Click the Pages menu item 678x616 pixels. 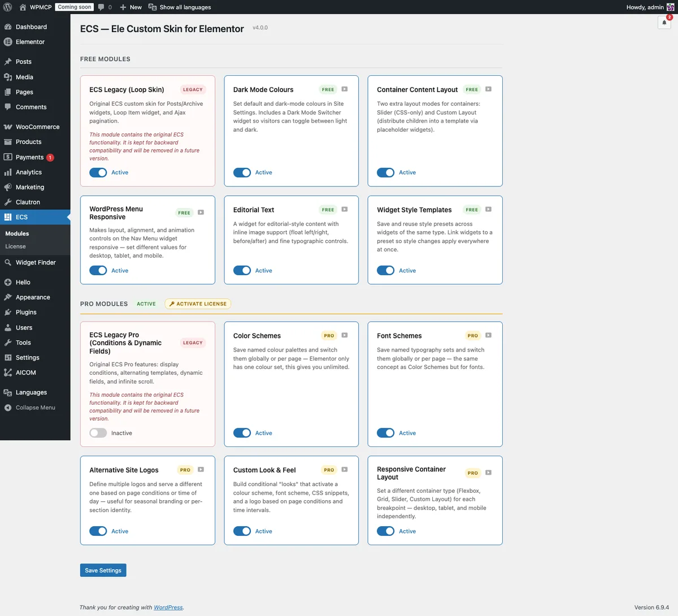pos(35,92)
